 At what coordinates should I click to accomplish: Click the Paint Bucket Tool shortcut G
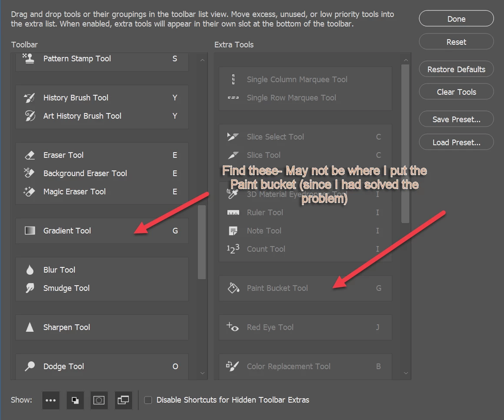(379, 288)
